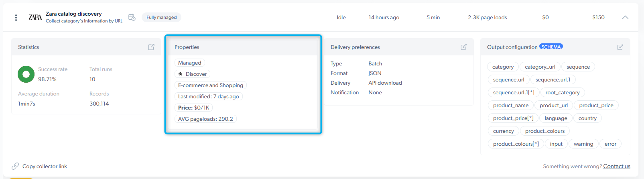This screenshot has height=179, width=644.
Task: Select the Discover property tag
Action: [x=192, y=74]
